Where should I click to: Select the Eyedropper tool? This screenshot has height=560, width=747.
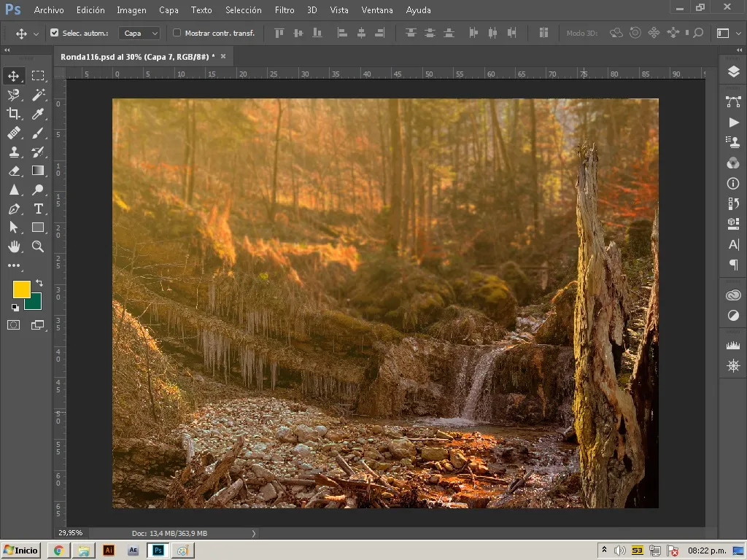[38, 113]
